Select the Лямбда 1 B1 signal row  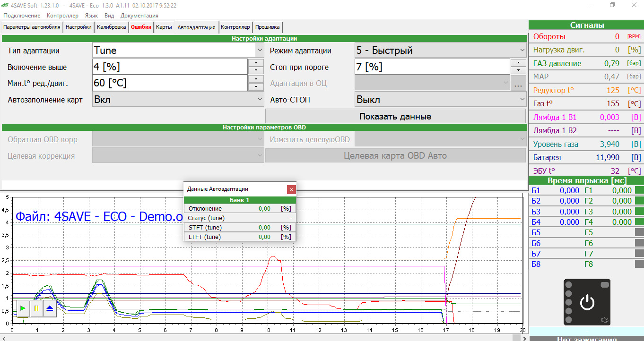coord(586,117)
